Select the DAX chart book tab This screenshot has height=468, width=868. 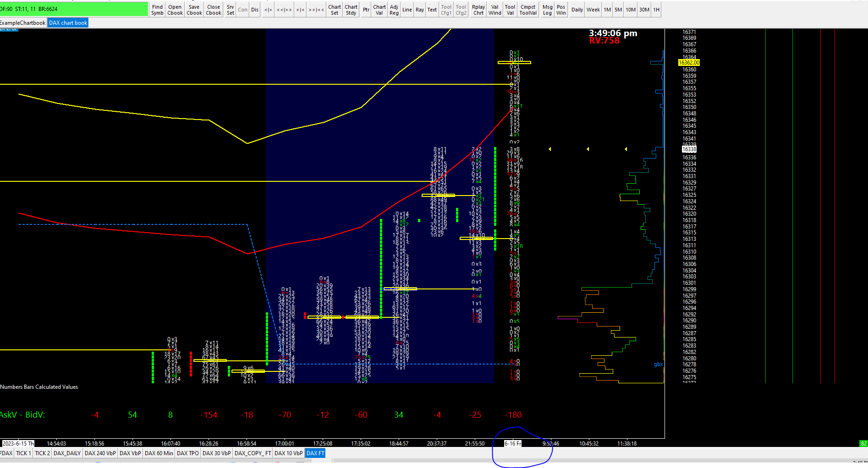click(x=68, y=23)
